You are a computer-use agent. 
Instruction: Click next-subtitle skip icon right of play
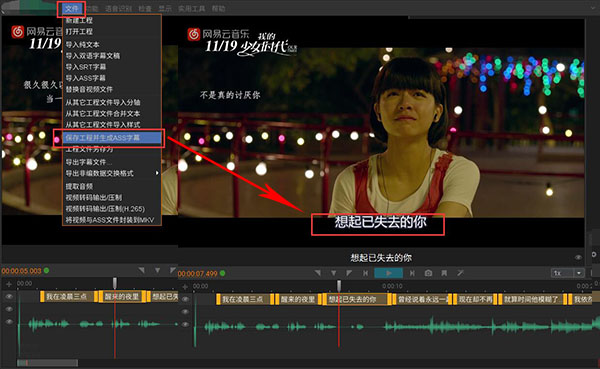[412, 273]
